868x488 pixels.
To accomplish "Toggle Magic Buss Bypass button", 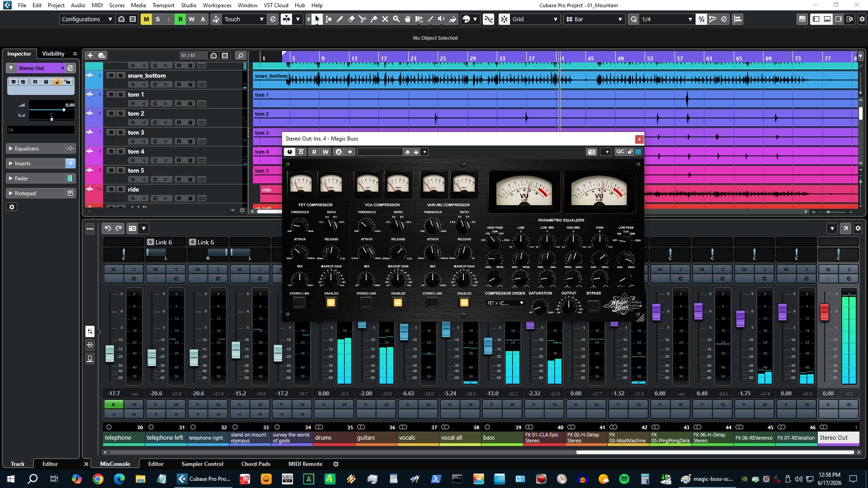I will click(x=593, y=305).
